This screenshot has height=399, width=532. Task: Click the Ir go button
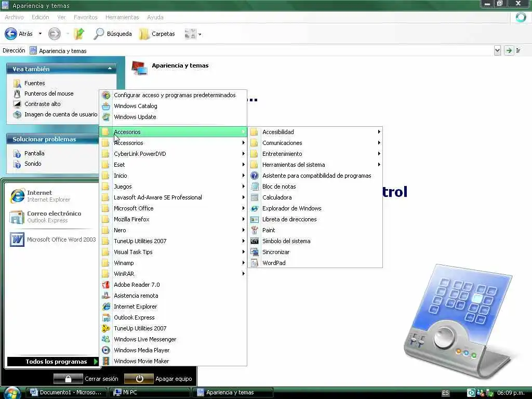[x=513, y=50]
